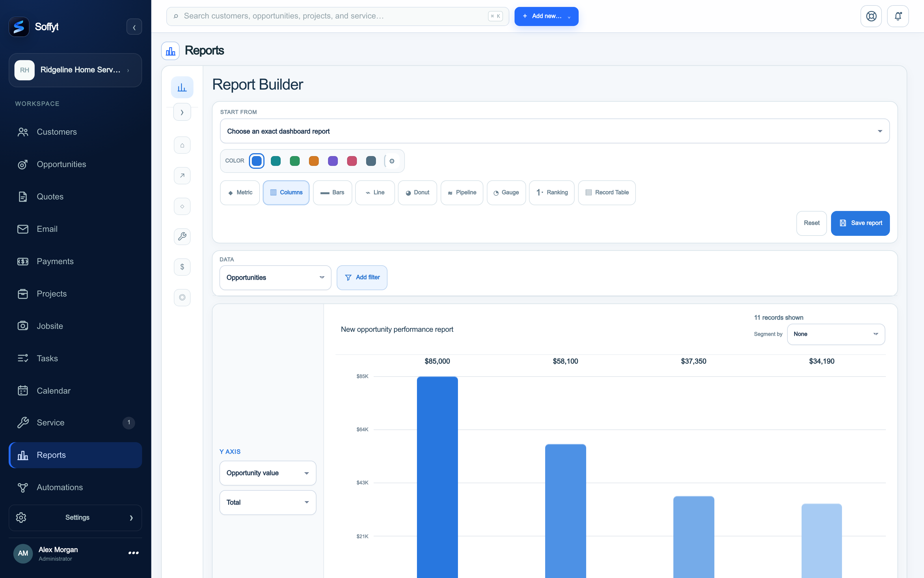Expand the report rail with the chevron
The image size is (924, 578).
[182, 112]
